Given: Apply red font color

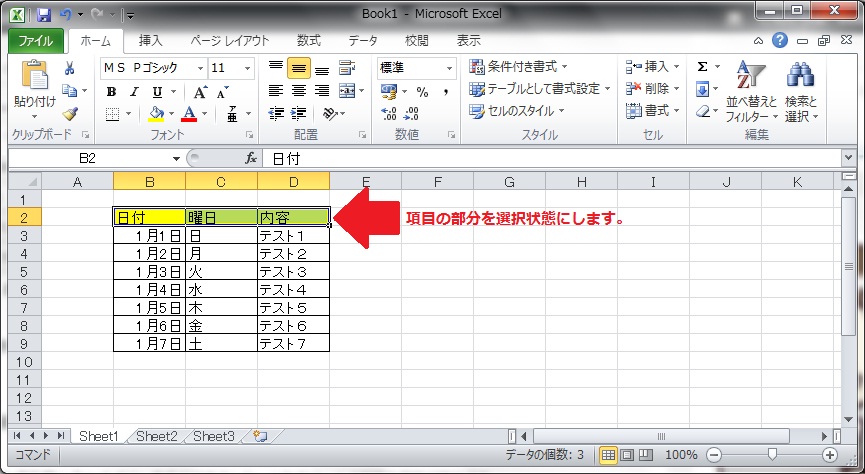Looking at the screenshot, I should [x=189, y=114].
